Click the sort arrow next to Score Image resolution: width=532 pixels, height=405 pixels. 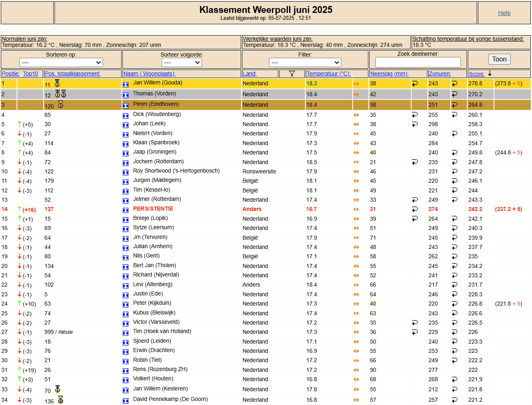point(490,74)
